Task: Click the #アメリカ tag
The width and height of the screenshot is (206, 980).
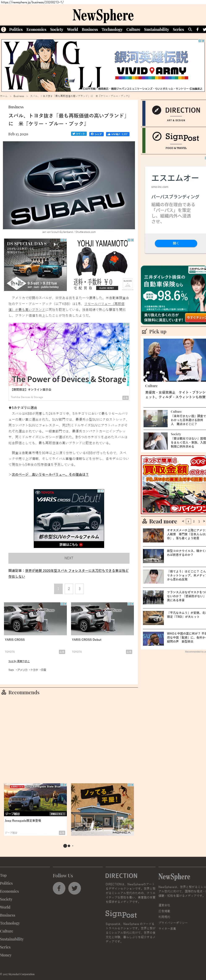Action: pyautogui.click(x=22, y=669)
